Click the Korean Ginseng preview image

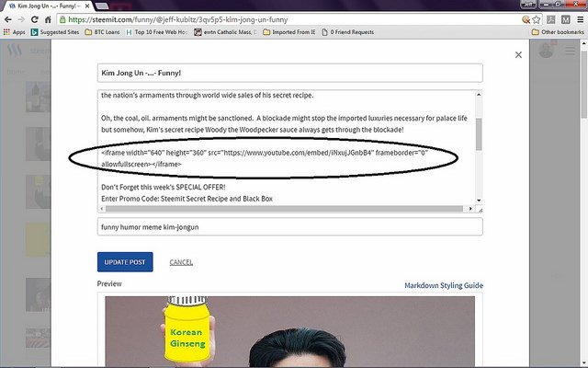point(290,331)
